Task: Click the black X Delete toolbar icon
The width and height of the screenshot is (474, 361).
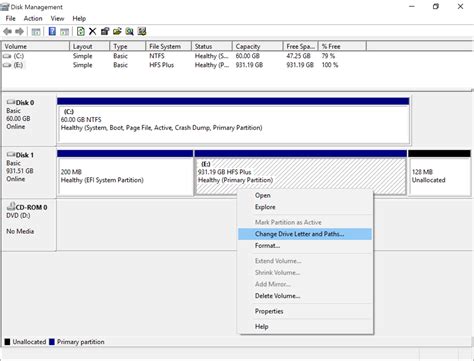Action: pyautogui.click(x=93, y=31)
